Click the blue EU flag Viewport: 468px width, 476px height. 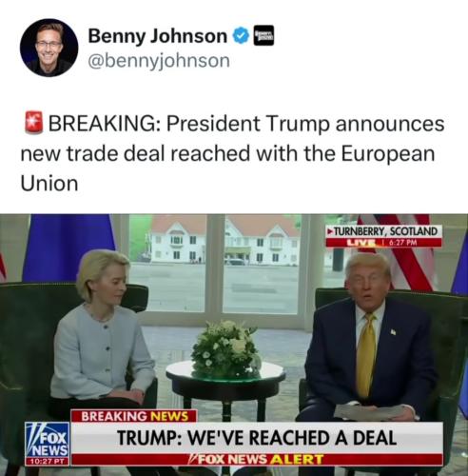[x=68, y=248]
